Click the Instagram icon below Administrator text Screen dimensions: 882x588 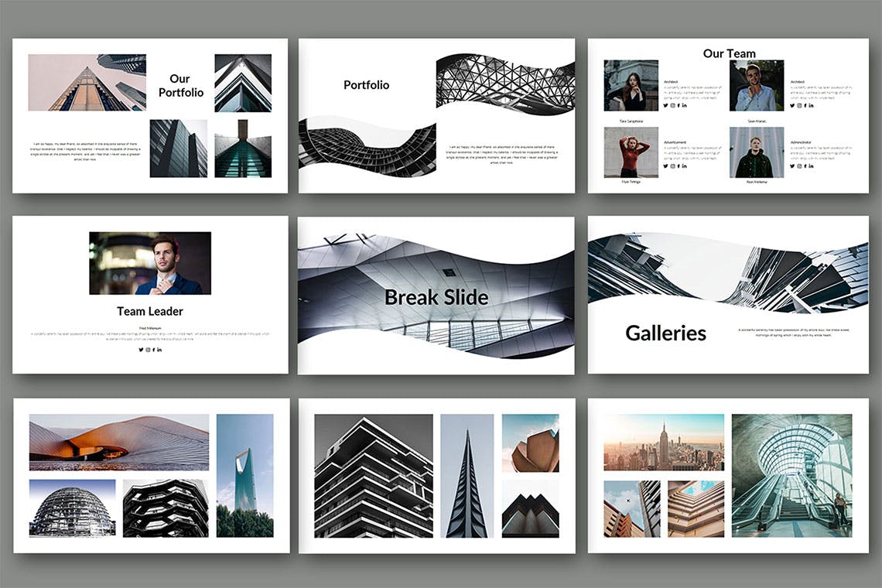pos(799,166)
